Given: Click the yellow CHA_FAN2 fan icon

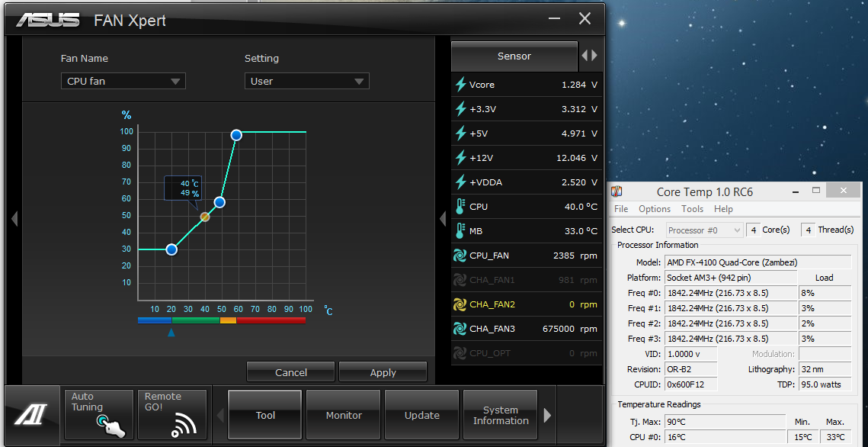Looking at the screenshot, I should pos(460,304).
